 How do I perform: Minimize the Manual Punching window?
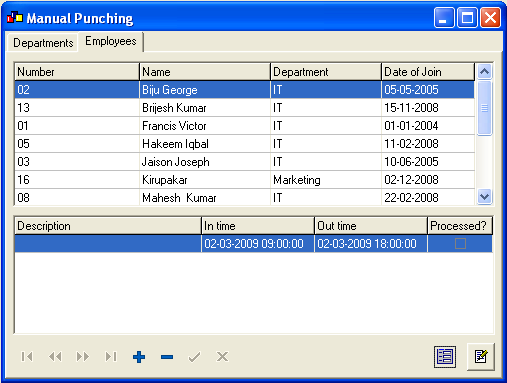pos(444,18)
